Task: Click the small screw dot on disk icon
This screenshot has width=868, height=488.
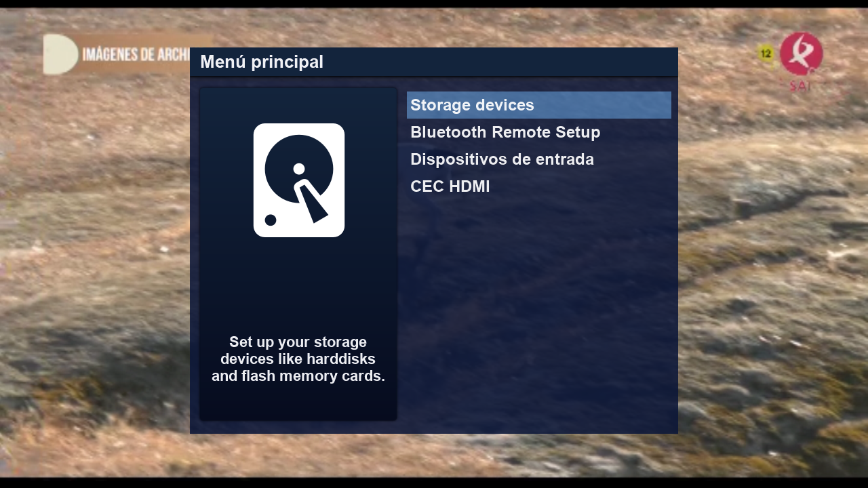Action: coord(271,220)
